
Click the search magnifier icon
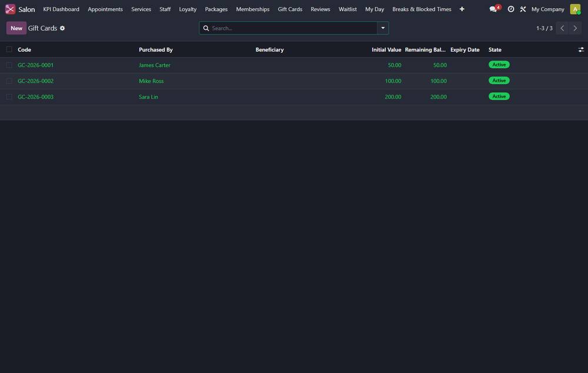click(206, 28)
